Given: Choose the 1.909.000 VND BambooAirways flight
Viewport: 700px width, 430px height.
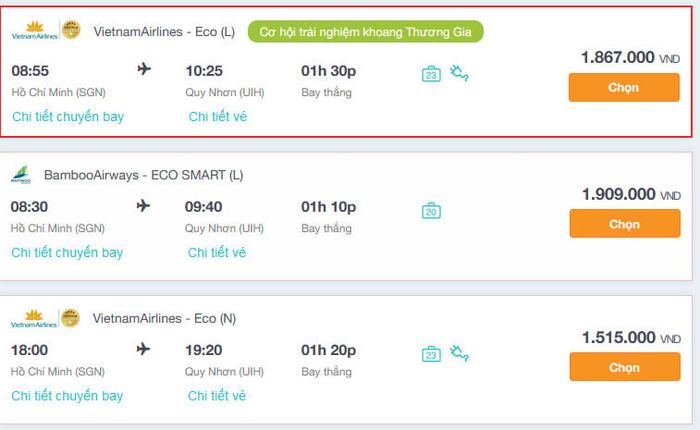Looking at the screenshot, I should tap(625, 224).
